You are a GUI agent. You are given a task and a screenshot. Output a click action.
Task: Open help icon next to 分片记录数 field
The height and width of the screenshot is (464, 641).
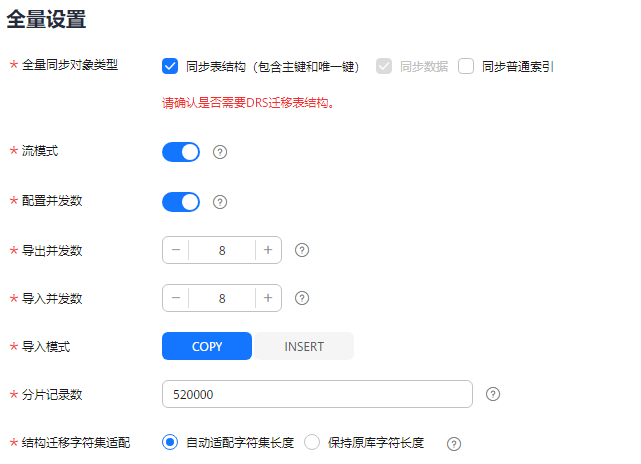[493, 394]
